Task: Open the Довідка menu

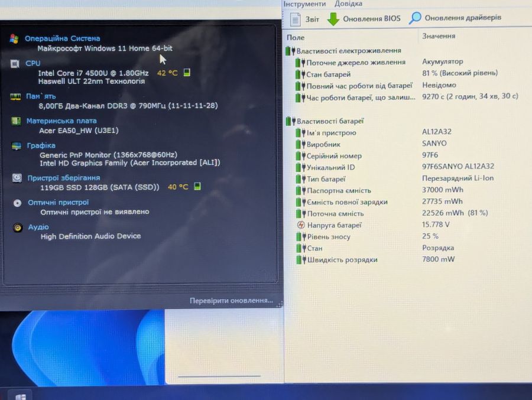Action: coord(348,4)
